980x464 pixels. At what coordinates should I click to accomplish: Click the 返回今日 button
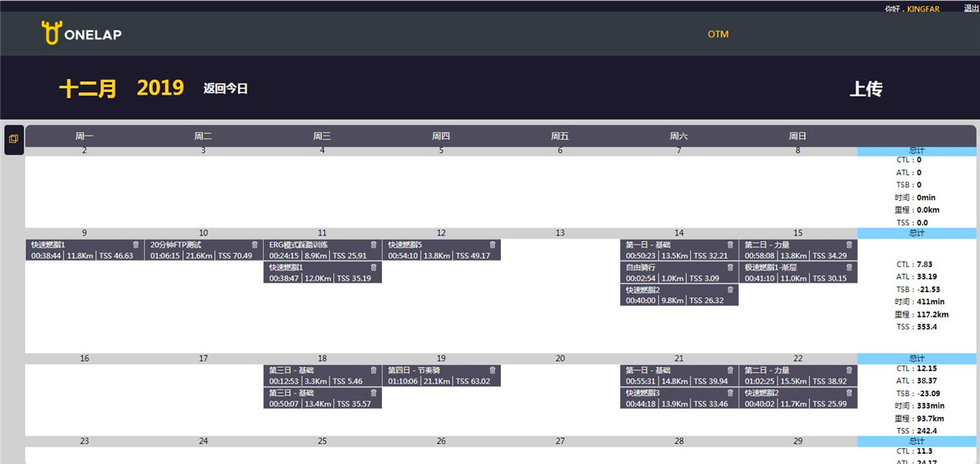(225, 89)
